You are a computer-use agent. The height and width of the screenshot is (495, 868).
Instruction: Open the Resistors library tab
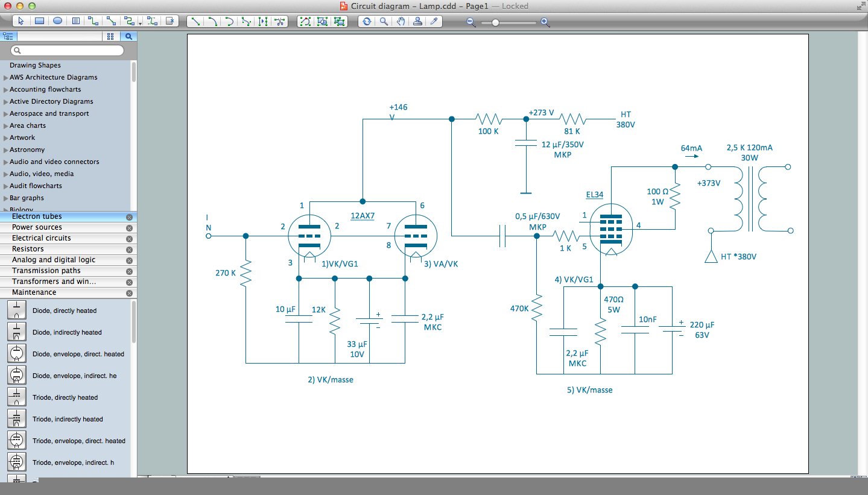coord(28,249)
